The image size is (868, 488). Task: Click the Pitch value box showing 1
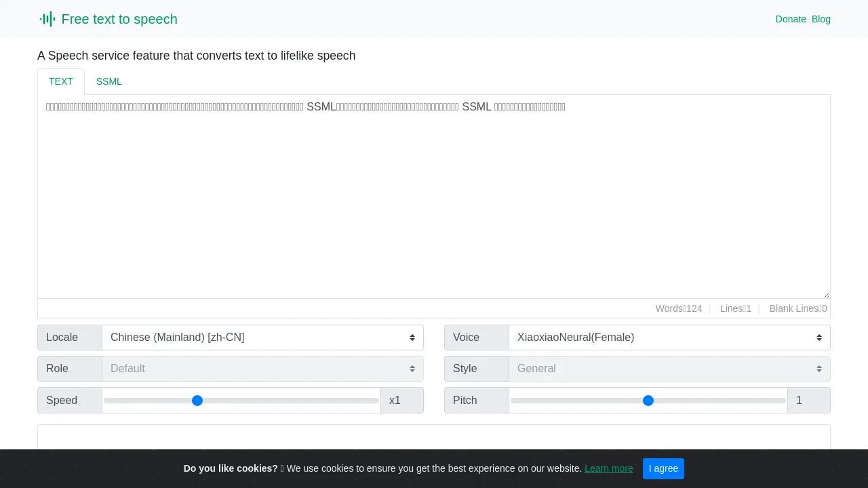pos(808,401)
